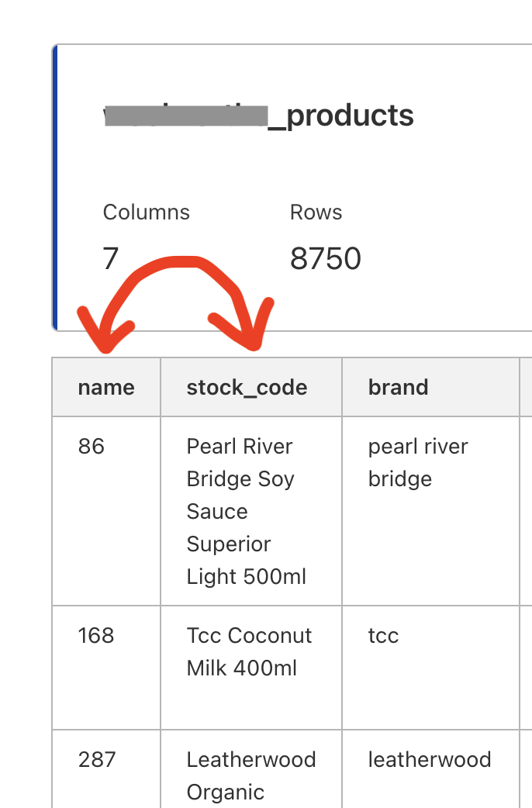Select the cell with value 287
Viewport: 532px width, 808px height.
[x=96, y=760]
